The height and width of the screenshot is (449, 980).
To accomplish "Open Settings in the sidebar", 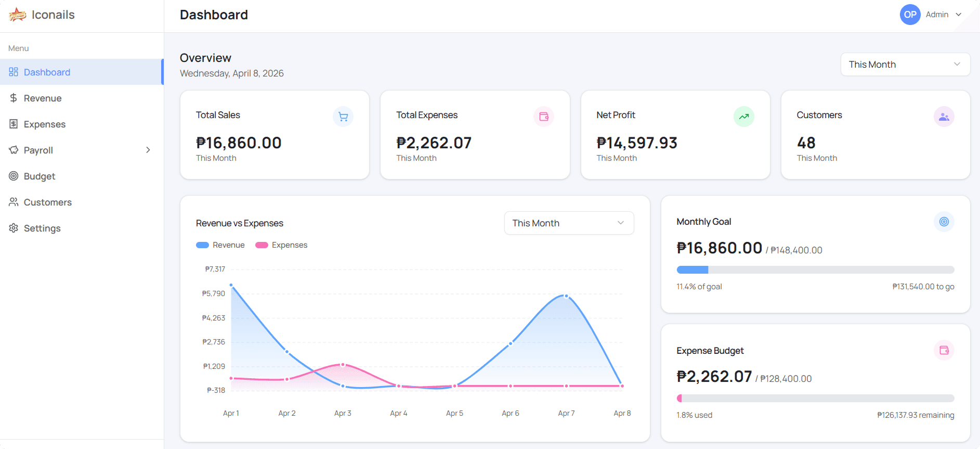I will (x=42, y=228).
